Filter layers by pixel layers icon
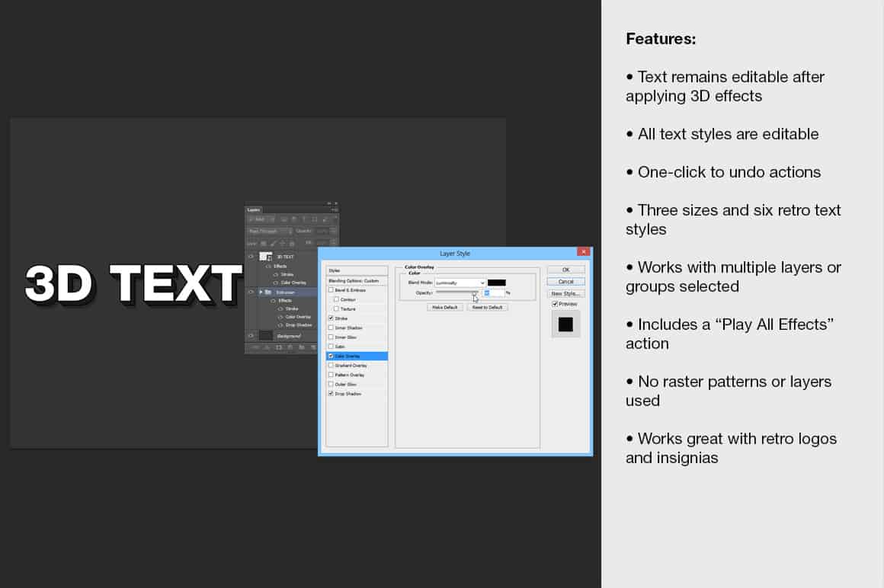 [x=283, y=219]
